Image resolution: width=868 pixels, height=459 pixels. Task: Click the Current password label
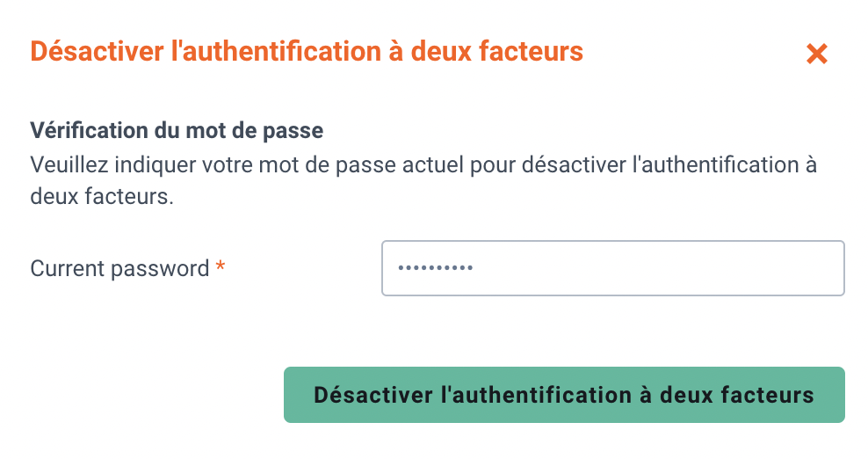[x=119, y=268]
